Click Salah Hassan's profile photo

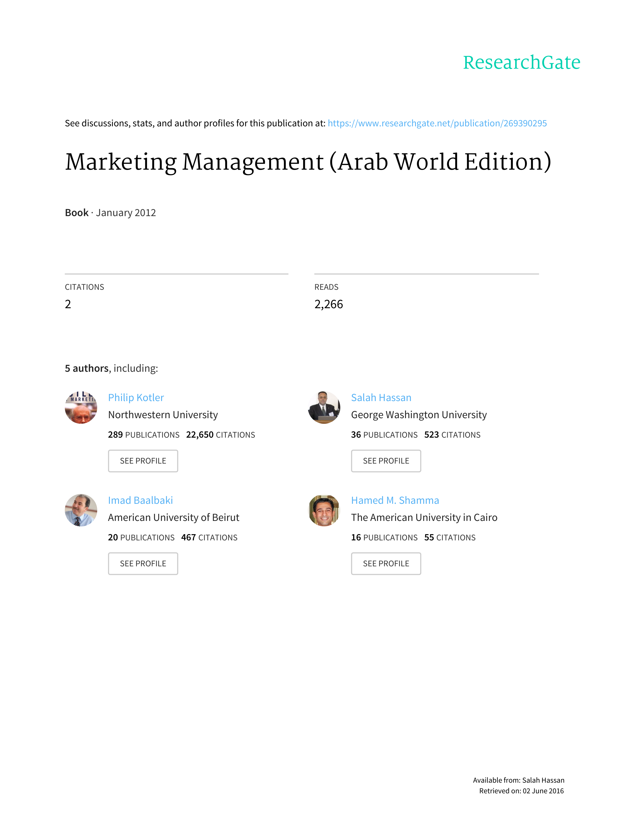click(x=324, y=408)
